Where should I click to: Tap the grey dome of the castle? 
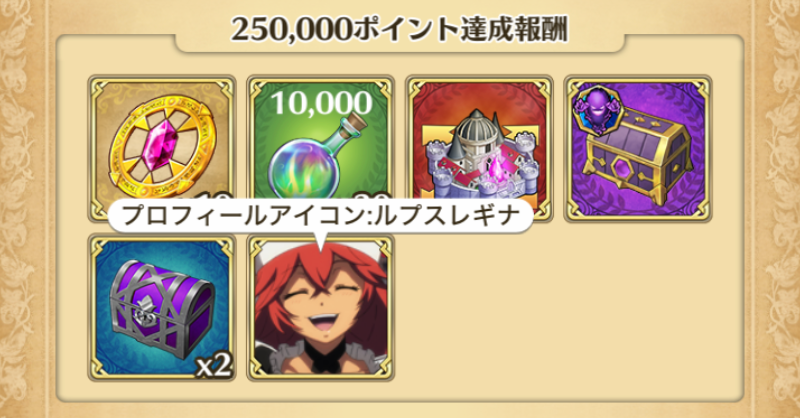[x=476, y=127]
